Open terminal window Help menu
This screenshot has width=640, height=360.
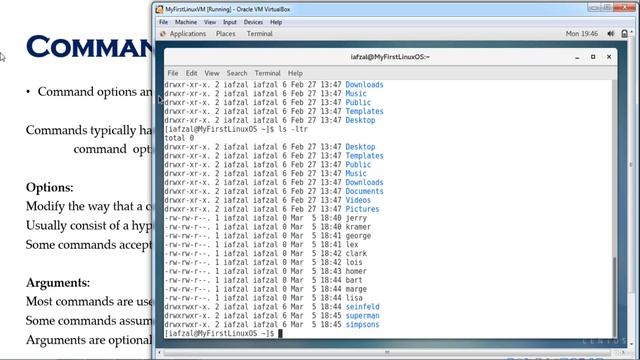click(295, 73)
